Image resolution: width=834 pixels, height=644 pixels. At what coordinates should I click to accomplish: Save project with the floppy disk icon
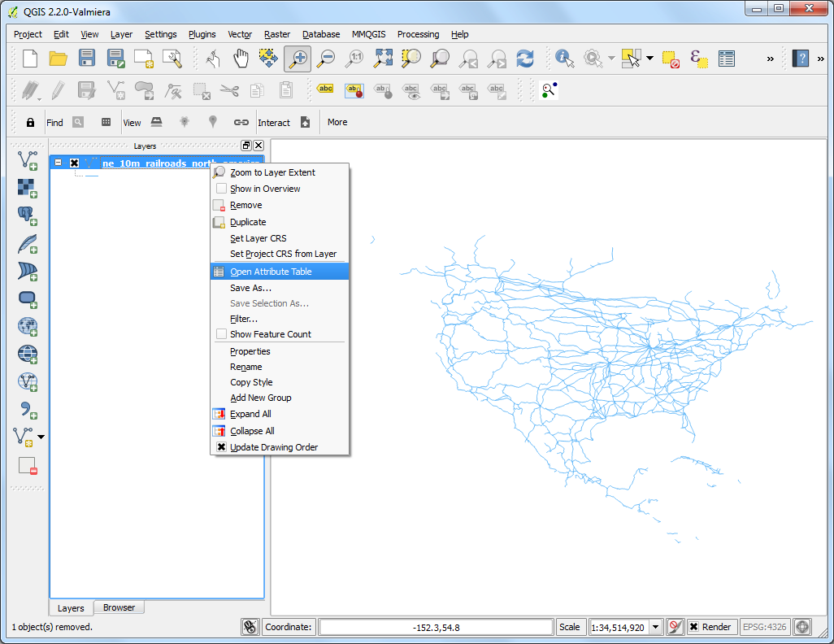[x=87, y=58]
